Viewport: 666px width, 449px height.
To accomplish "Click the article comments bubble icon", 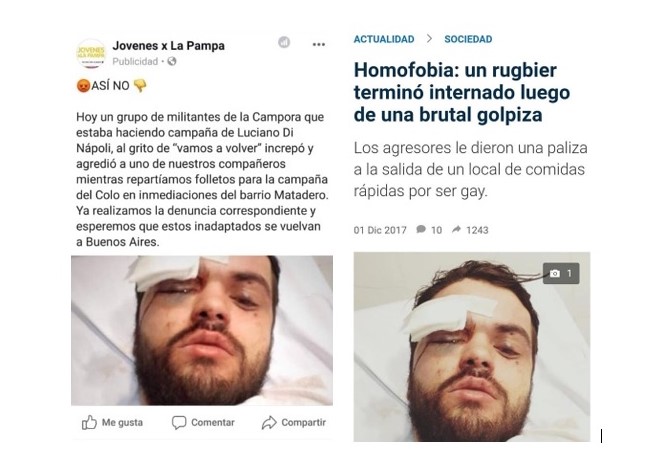I will click(x=421, y=229).
